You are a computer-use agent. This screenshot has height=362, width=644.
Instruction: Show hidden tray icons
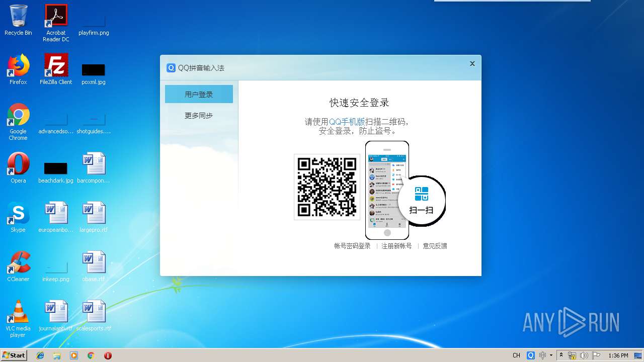(x=561, y=355)
